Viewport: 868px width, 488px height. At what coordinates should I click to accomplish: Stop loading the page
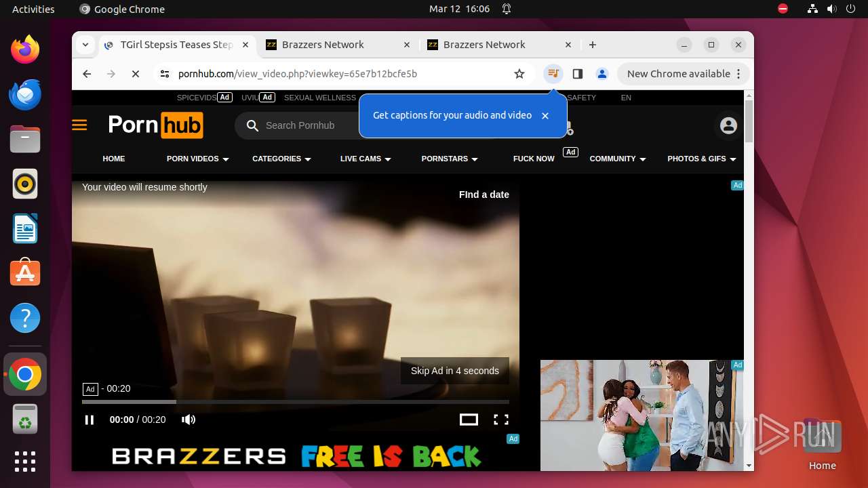click(136, 74)
